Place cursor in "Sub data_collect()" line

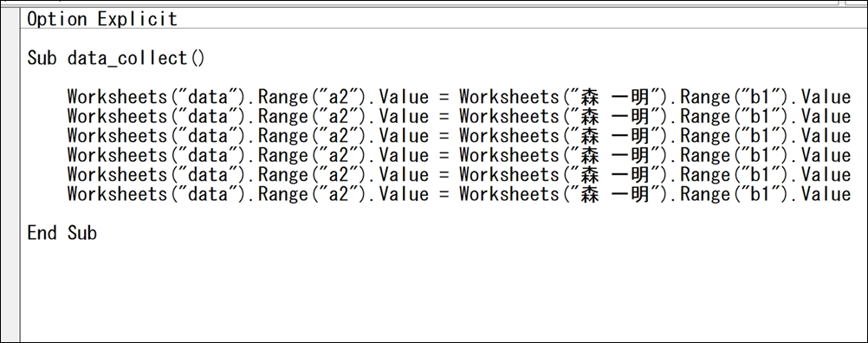pos(116,57)
